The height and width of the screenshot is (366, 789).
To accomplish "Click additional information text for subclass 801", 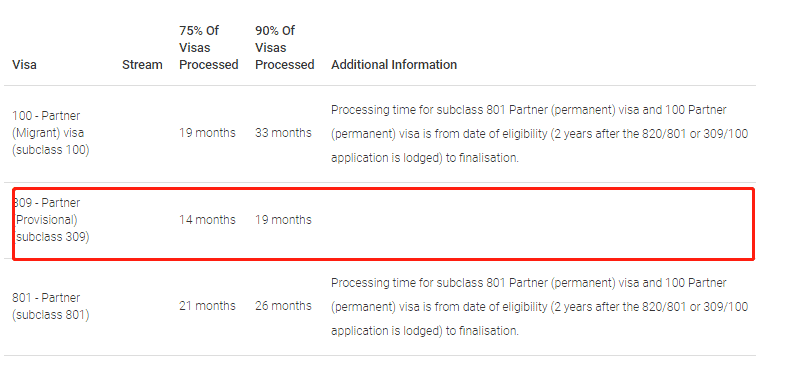I will (539, 307).
